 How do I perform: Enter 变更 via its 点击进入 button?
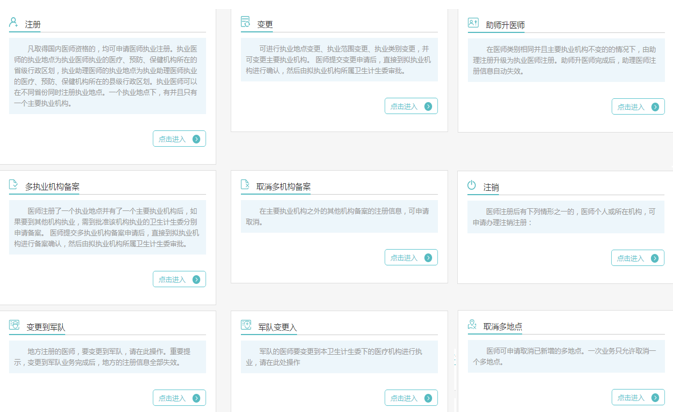[411, 106]
